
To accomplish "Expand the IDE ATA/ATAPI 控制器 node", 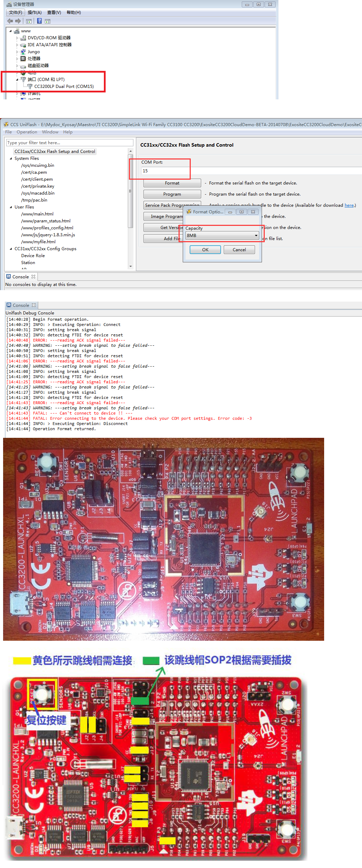I will 17,45.
